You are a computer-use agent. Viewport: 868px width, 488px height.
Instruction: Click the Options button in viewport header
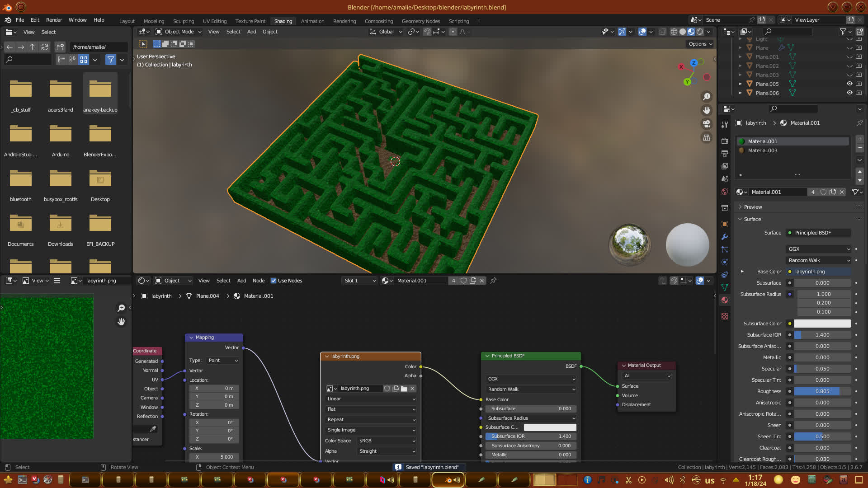point(700,44)
